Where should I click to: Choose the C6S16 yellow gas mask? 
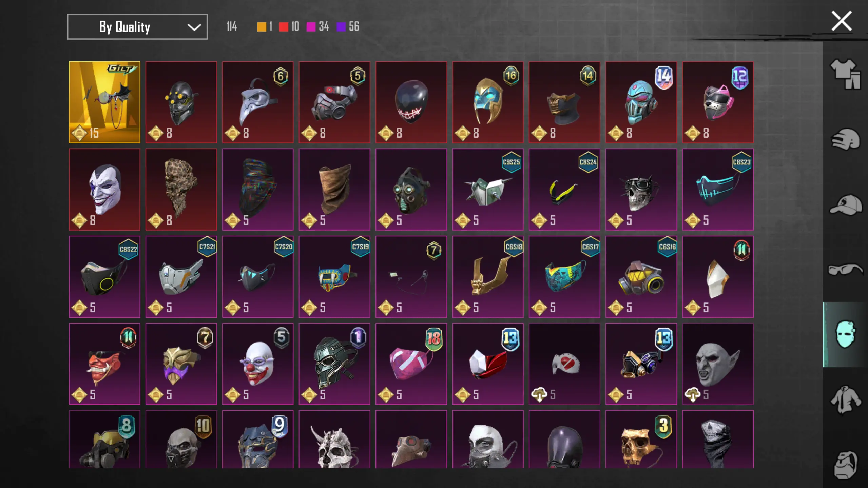(641, 277)
